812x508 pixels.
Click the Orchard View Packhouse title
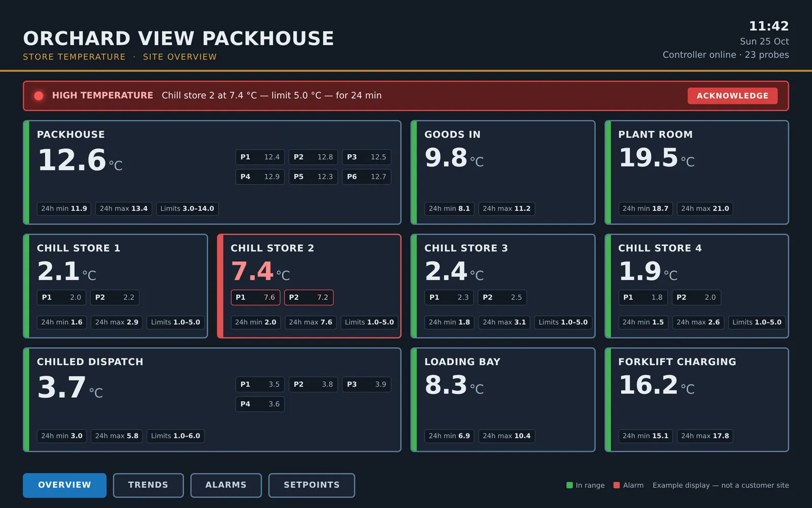click(179, 39)
